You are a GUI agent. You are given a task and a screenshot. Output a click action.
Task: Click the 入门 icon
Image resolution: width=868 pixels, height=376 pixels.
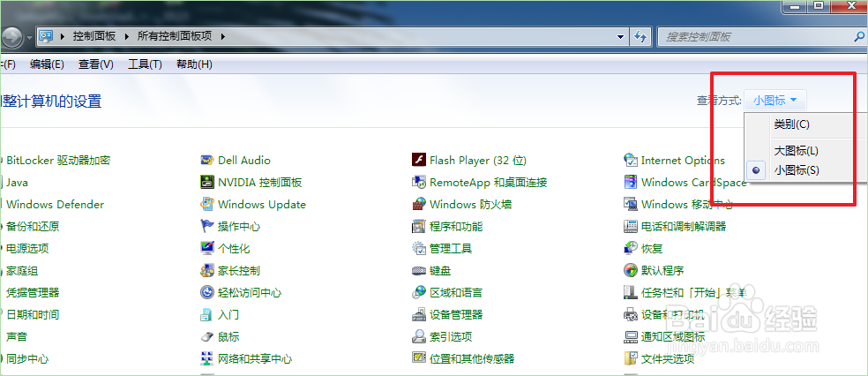tap(207, 314)
